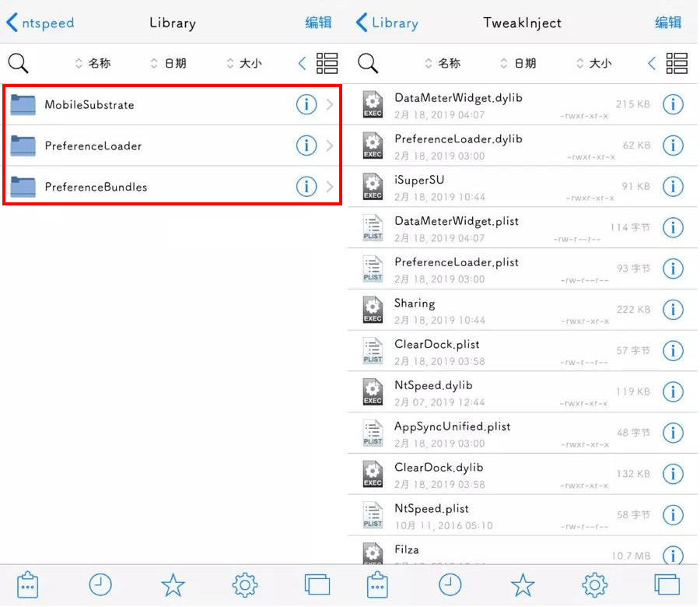Screen dimensions: 700x607
Task: Sort by 名称 in Library panel
Action: (x=93, y=63)
